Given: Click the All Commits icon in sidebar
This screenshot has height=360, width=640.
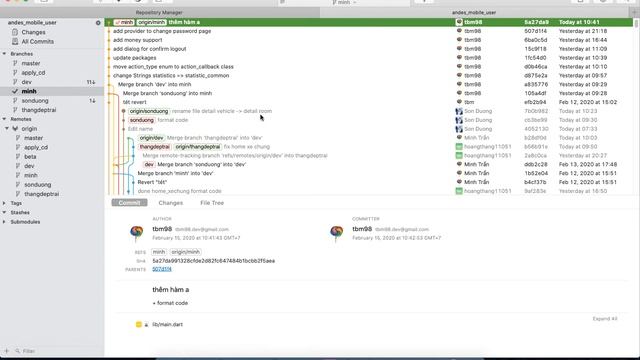Looking at the screenshot, I should click(x=15, y=41).
